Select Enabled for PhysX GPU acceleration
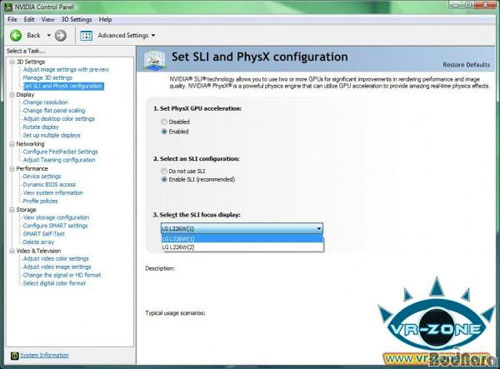The image size is (500, 369). (x=164, y=131)
